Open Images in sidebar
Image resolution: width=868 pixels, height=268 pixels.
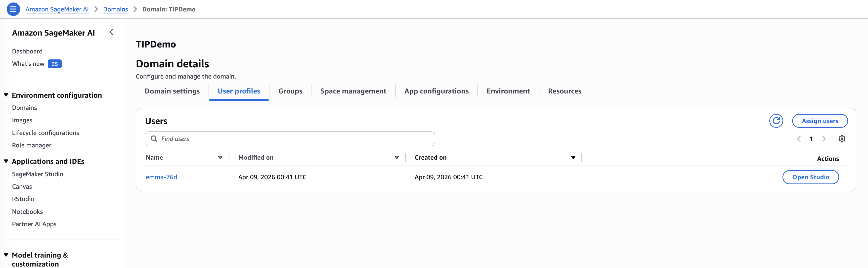coord(22,120)
